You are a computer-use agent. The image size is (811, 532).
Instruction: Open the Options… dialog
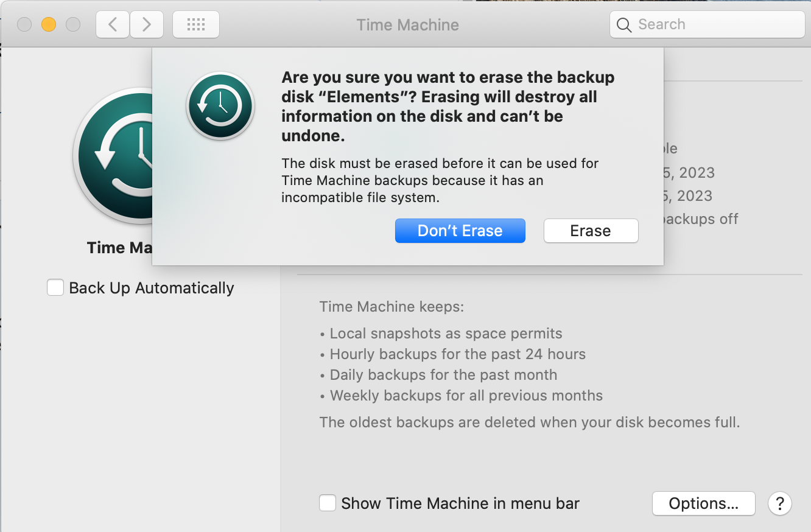pos(703,503)
